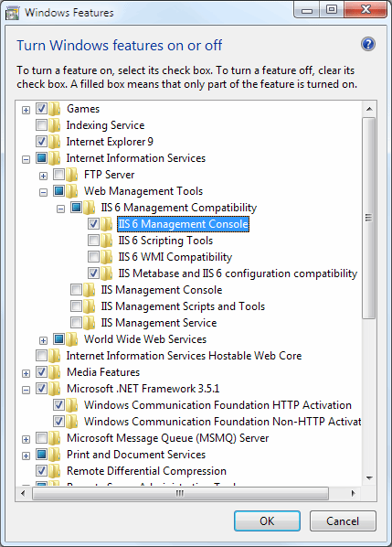
Task: Click the folder icon beside FTP Server
Action: 72,175
